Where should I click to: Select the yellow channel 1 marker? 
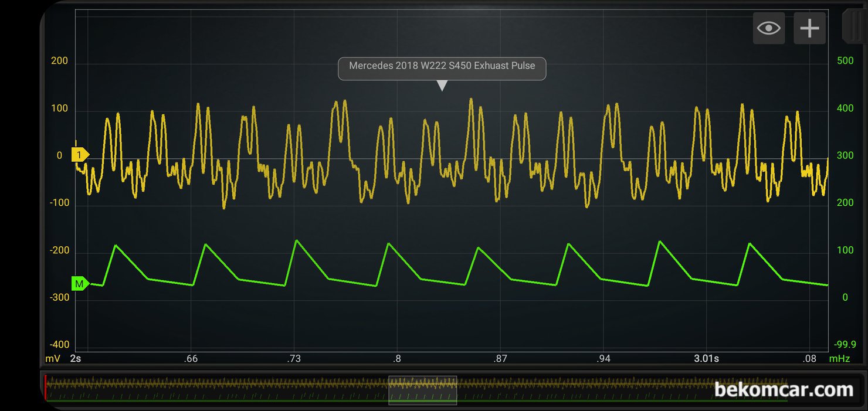(x=79, y=155)
